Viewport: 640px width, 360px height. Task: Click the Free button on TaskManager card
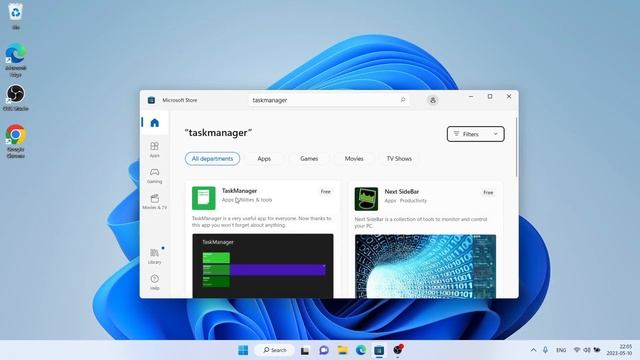325,191
